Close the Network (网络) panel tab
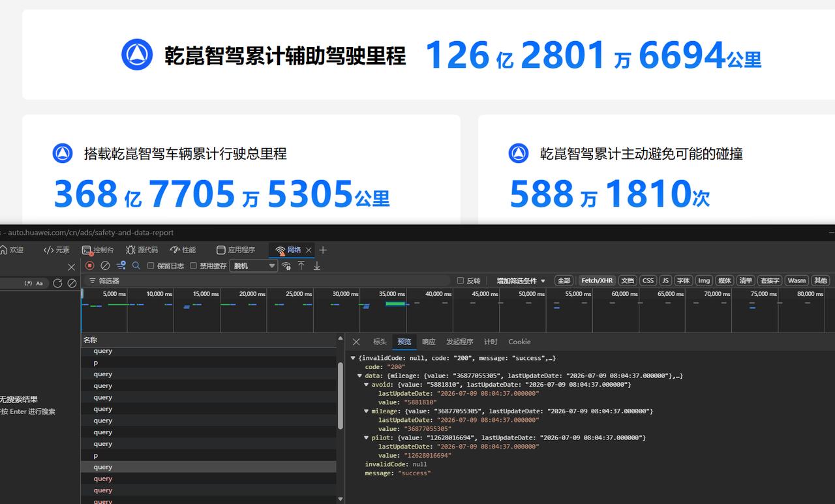The height and width of the screenshot is (504, 835). click(x=309, y=250)
